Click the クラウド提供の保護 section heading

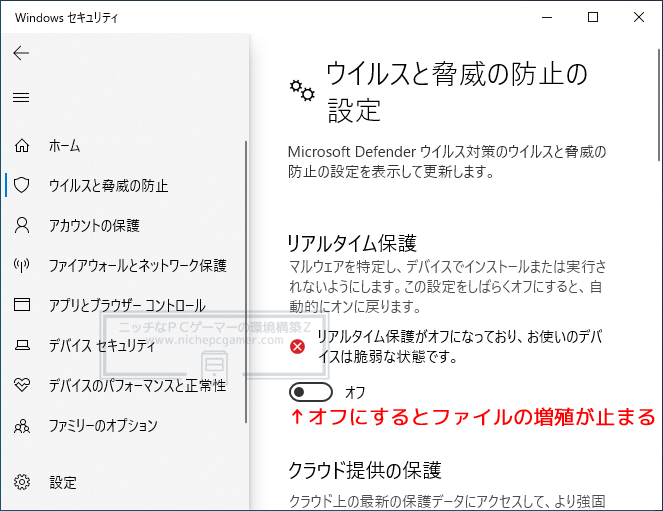click(x=365, y=470)
